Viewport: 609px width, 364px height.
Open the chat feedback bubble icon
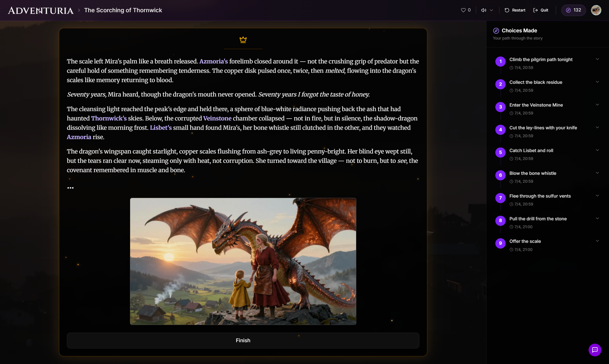(595, 350)
